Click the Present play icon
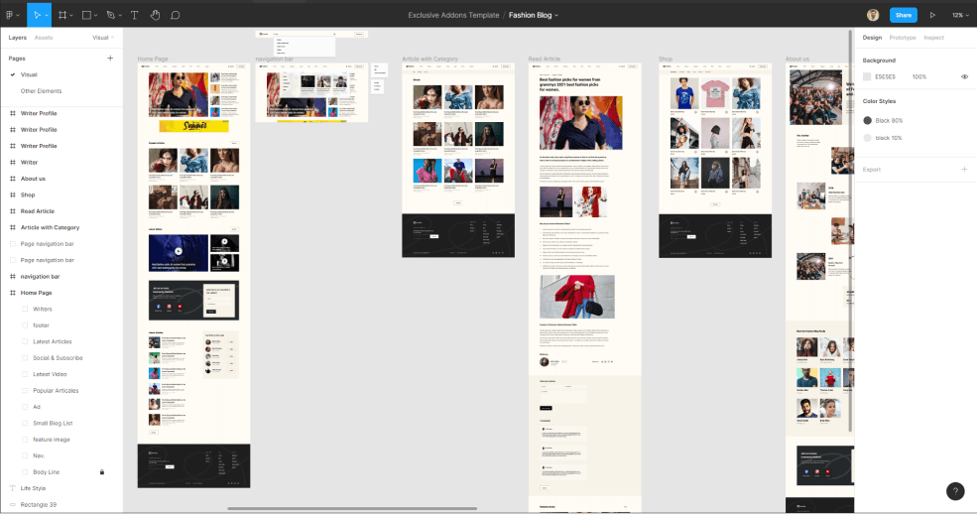The image size is (980, 514). pyautogui.click(x=932, y=15)
